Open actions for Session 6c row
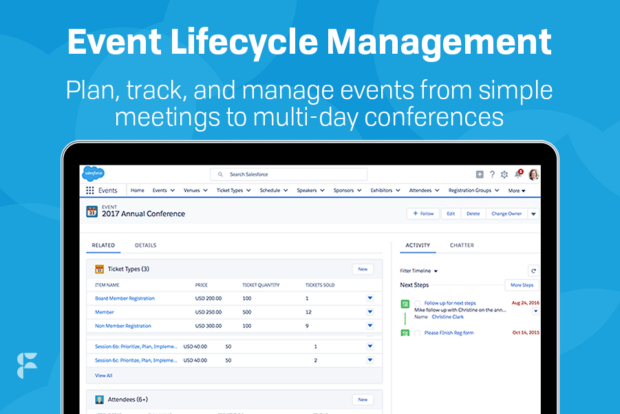This screenshot has height=414, width=620. [370, 360]
